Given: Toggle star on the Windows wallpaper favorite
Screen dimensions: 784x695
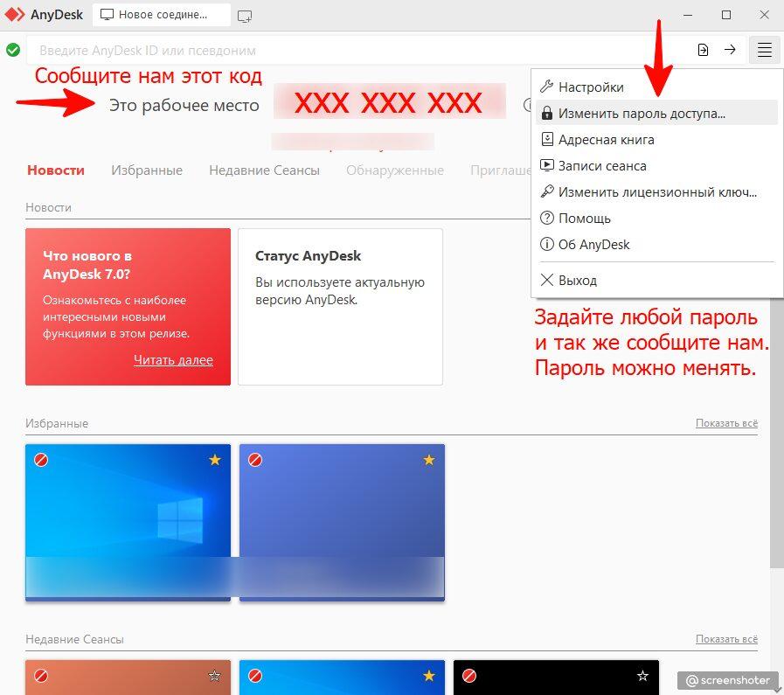Looking at the screenshot, I should coord(215,460).
